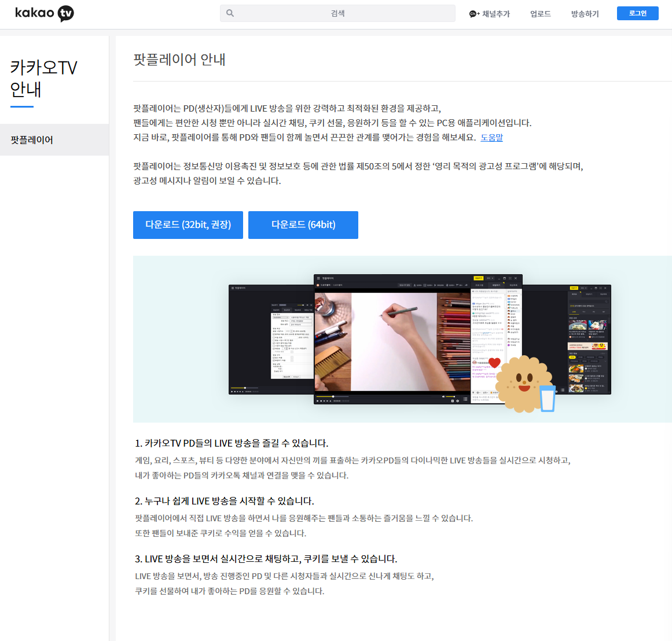
Task: Open the Kakao TV home logo
Action: tap(45, 13)
